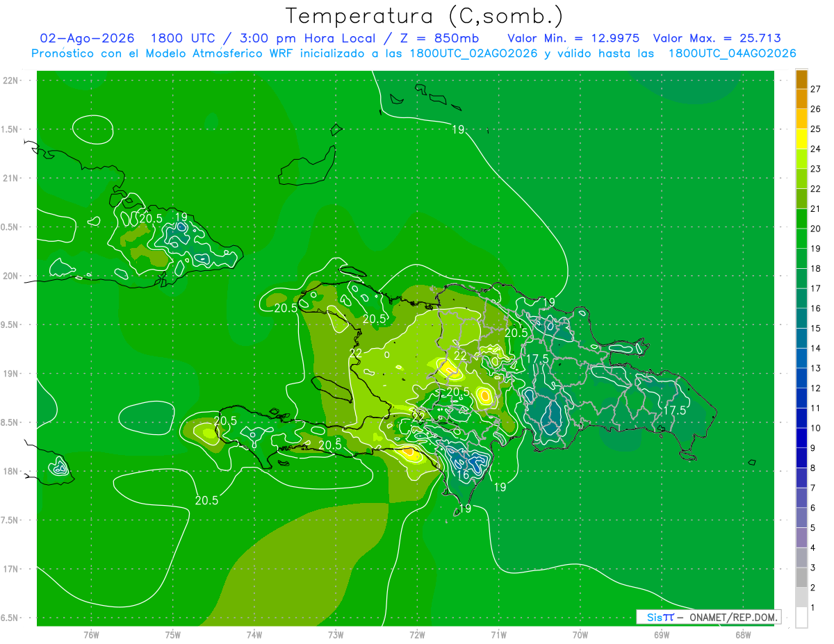Pick the green swatch between 20 and 21
This screenshot has width=834, height=644.
801,219
